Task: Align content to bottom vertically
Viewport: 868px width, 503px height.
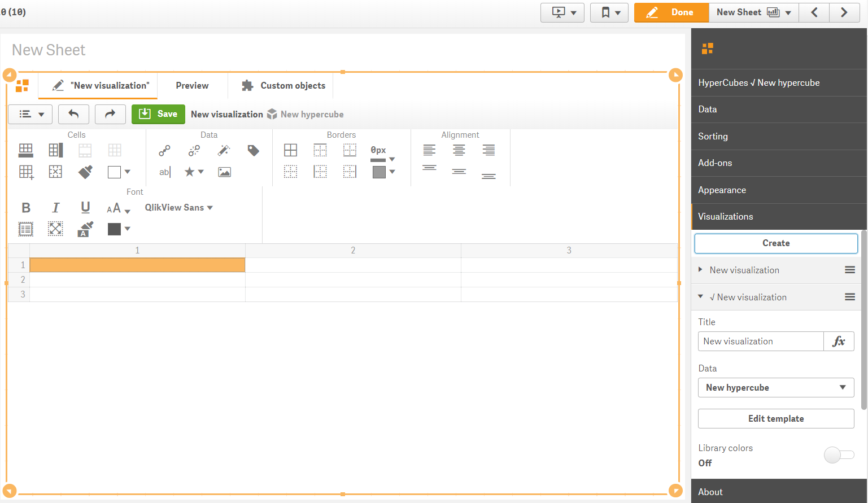Action: (x=488, y=176)
